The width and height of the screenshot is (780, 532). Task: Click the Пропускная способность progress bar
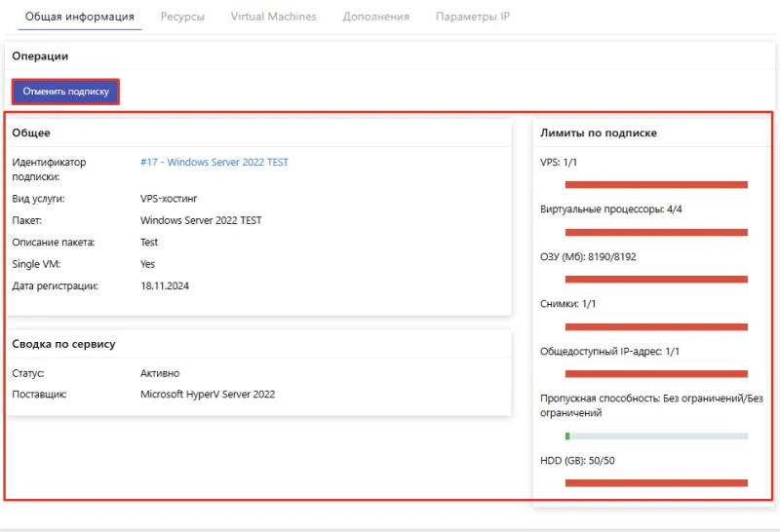coord(656,436)
